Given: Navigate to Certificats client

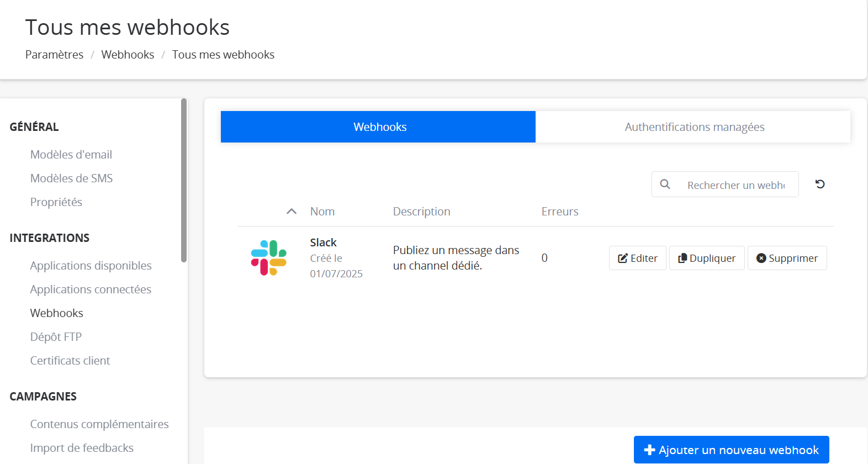Looking at the screenshot, I should pyautogui.click(x=70, y=361).
